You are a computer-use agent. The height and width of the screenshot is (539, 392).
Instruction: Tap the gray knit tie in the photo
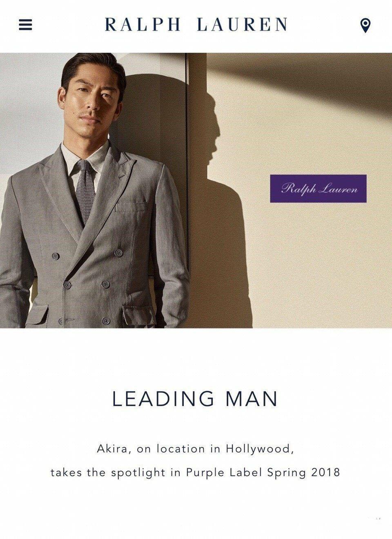coord(85,192)
